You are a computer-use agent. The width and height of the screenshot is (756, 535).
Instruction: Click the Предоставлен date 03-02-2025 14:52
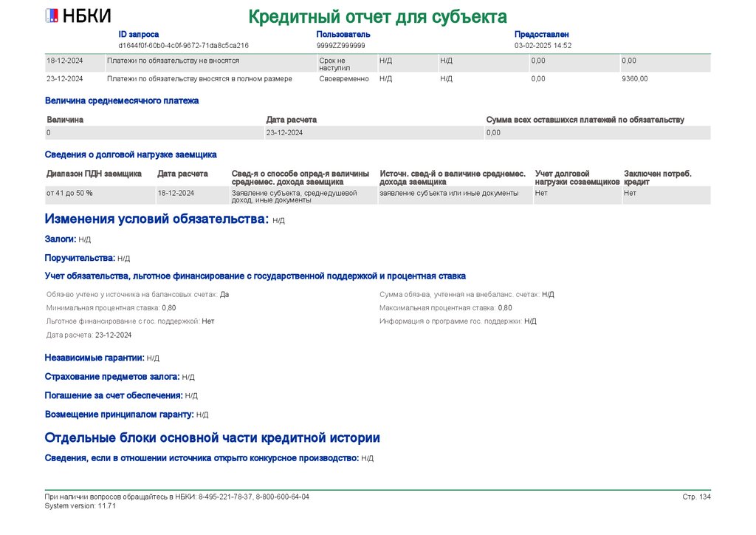[543, 45]
